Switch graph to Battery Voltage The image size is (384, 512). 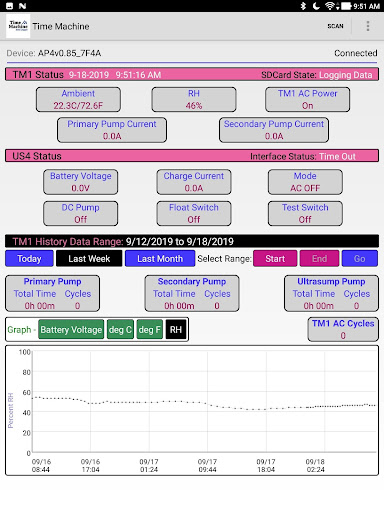pyautogui.click(x=71, y=330)
